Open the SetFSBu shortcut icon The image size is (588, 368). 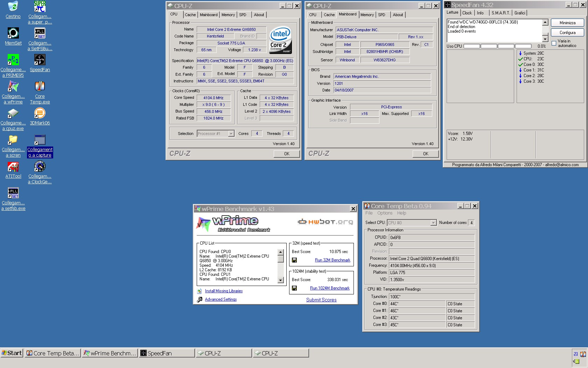(x=40, y=33)
